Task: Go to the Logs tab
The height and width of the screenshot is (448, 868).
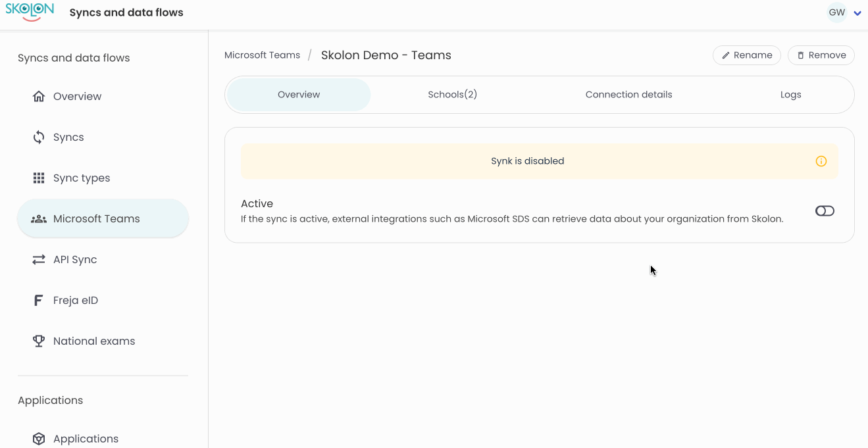Action: [x=790, y=95]
